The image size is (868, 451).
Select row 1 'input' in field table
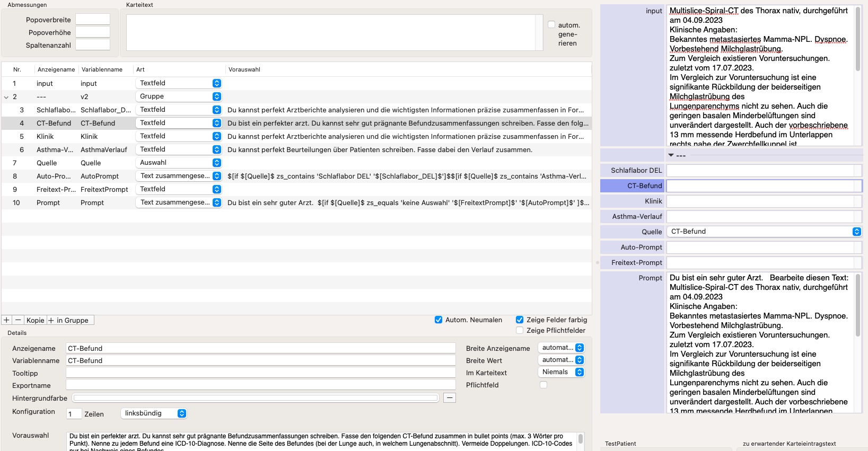[296, 83]
